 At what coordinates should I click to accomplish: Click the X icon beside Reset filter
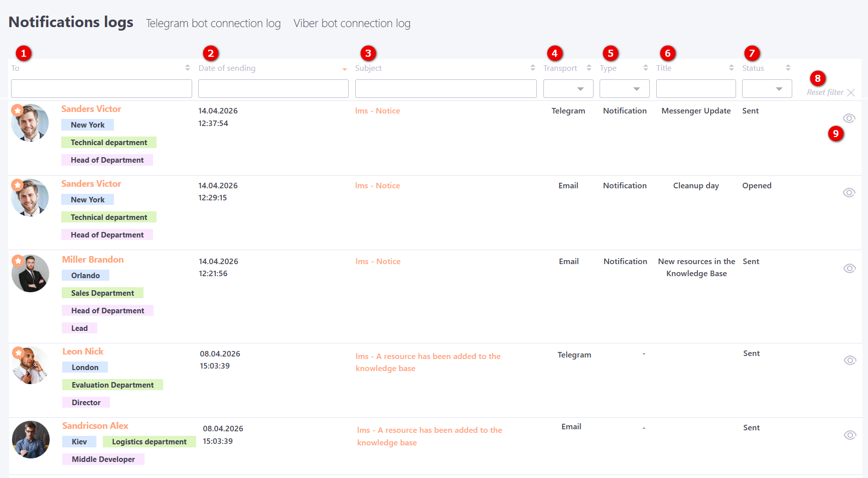850,92
